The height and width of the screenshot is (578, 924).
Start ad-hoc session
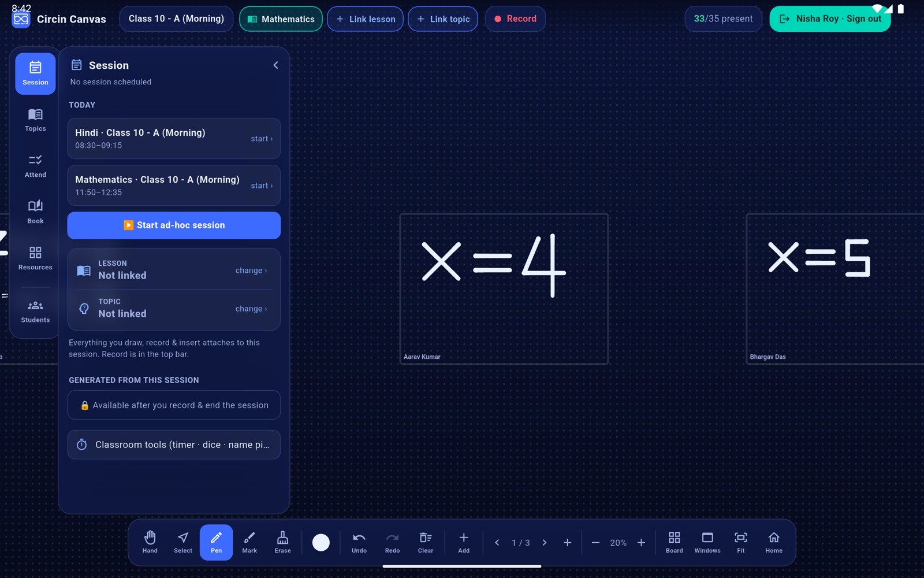[174, 225]
